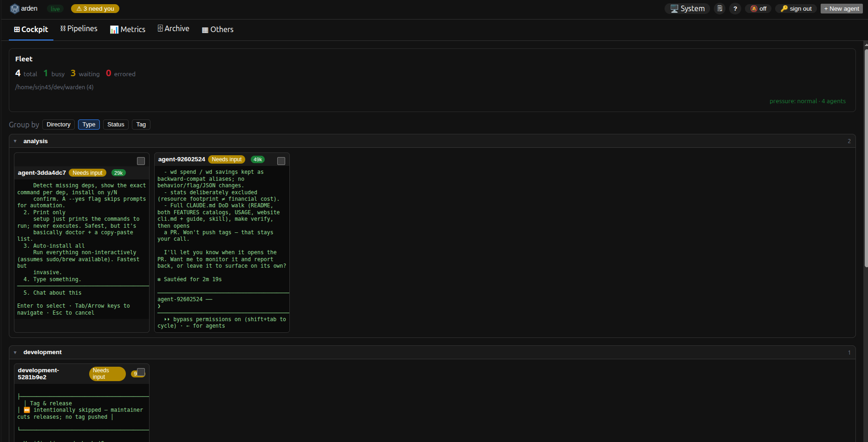Click the 49k token badge on agent-92602524
Screen dimensions: 868x442
click(x=258, y=159)
